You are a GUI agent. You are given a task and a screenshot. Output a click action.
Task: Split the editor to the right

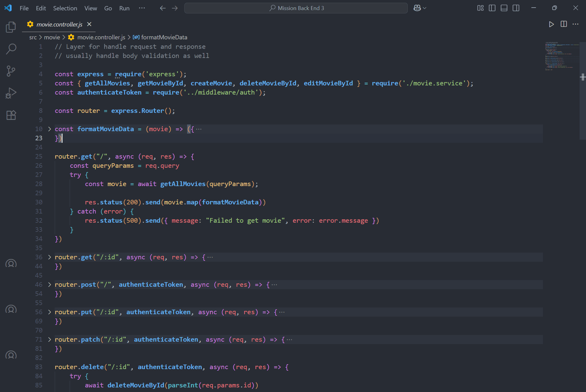pos(564,24)
